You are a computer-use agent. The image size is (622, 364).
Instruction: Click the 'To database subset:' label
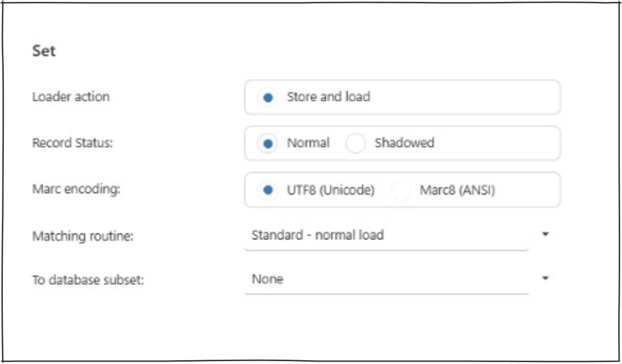click(87, 280)
